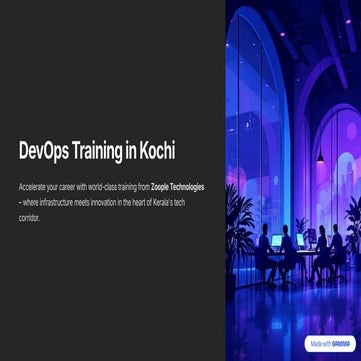Click the word 'DevOps' in the title
The height and width of the screenshot is (361, 361).
44,152
